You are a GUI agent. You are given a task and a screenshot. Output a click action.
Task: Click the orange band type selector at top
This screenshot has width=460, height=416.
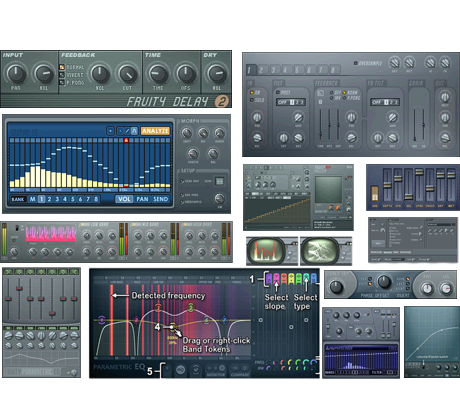[x=284, y=278]
